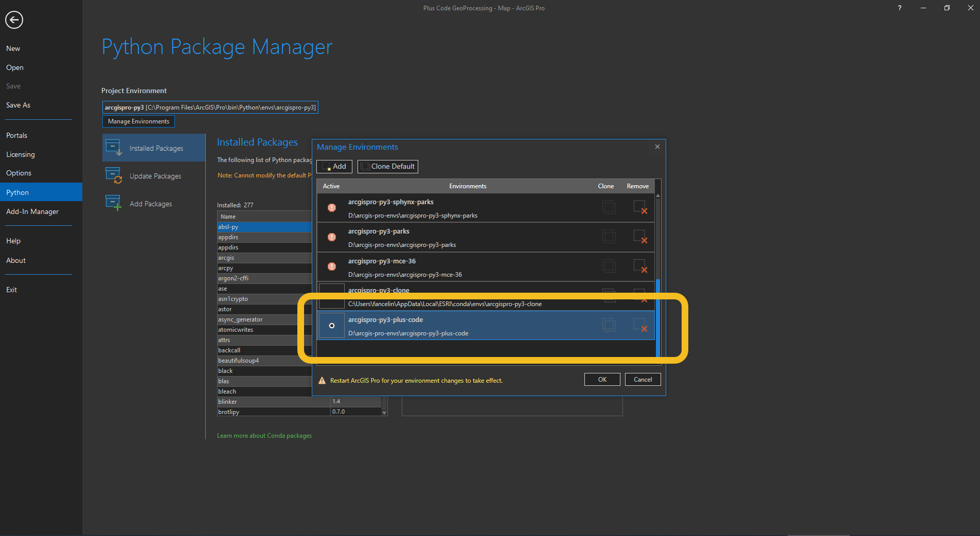The width and height of the screenshot is (980, 536).
Task: Select the argon2-cffi package row
Action: click(264, 278)
